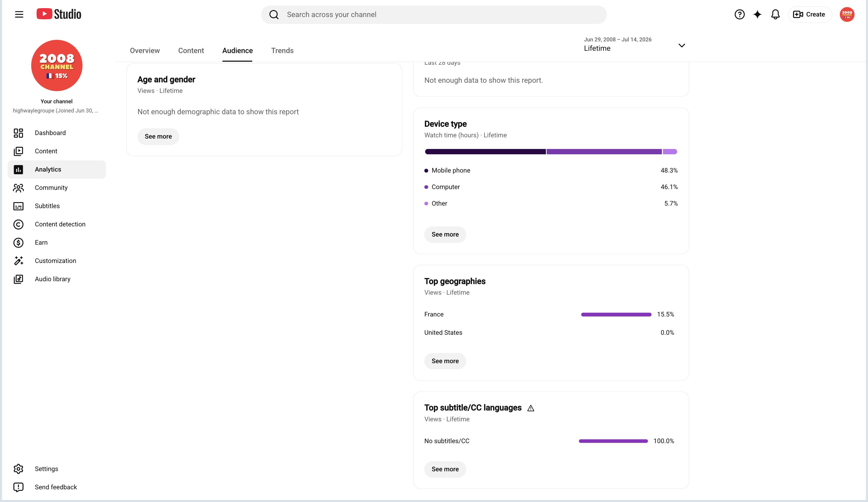Click the Search across your channel field

click(434, 14)
